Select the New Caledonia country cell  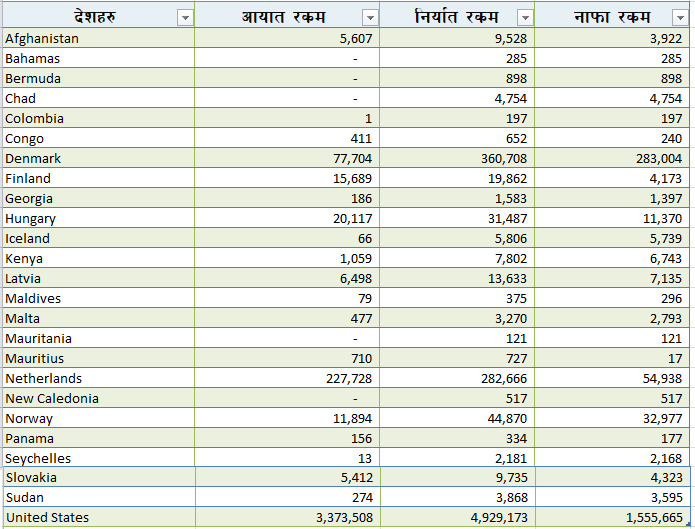[x=99, y=398]
